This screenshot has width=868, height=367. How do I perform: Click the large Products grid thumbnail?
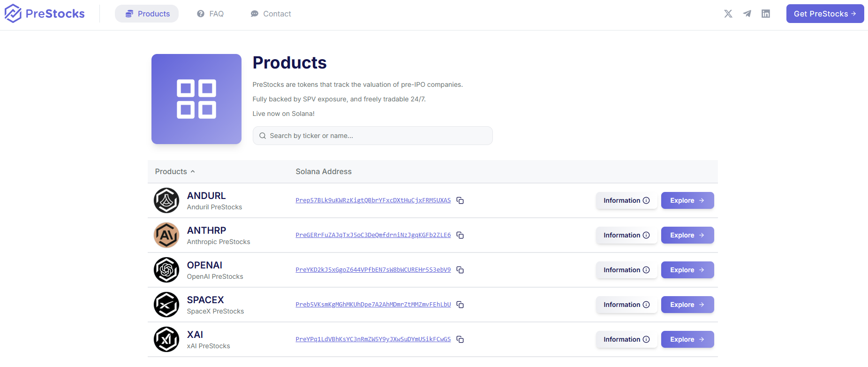[196, 99]
